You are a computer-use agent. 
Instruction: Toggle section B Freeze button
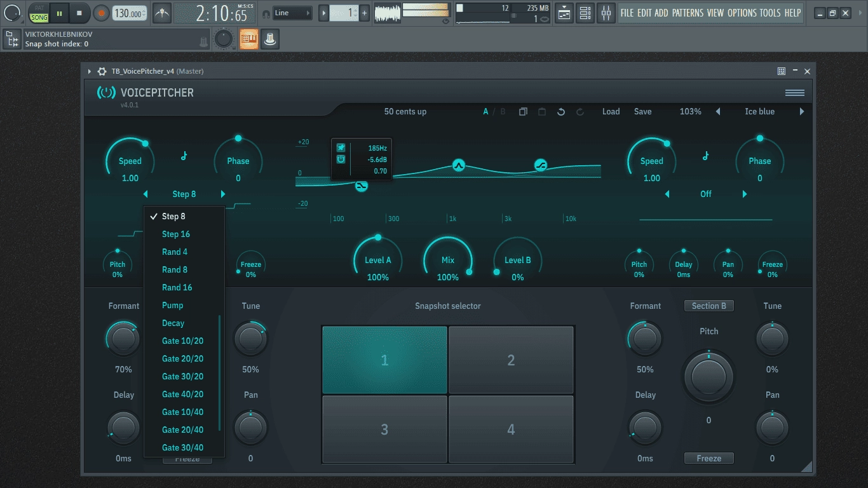709,458
